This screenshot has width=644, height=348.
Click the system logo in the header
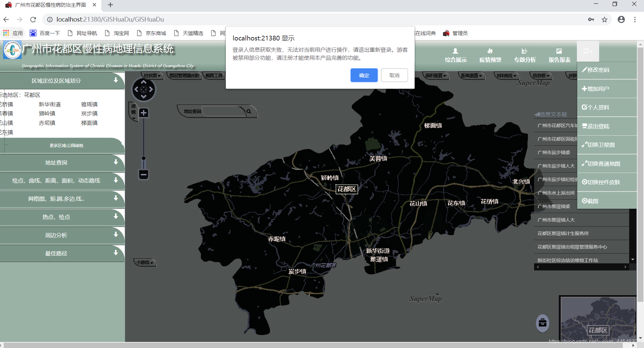[x=12, y=50]
